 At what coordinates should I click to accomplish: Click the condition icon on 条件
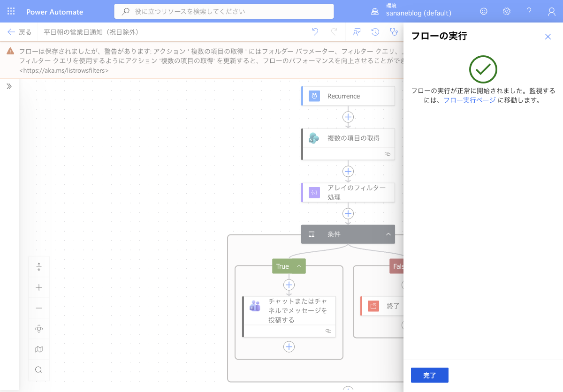pyautogui.click(x=312, y=234)
